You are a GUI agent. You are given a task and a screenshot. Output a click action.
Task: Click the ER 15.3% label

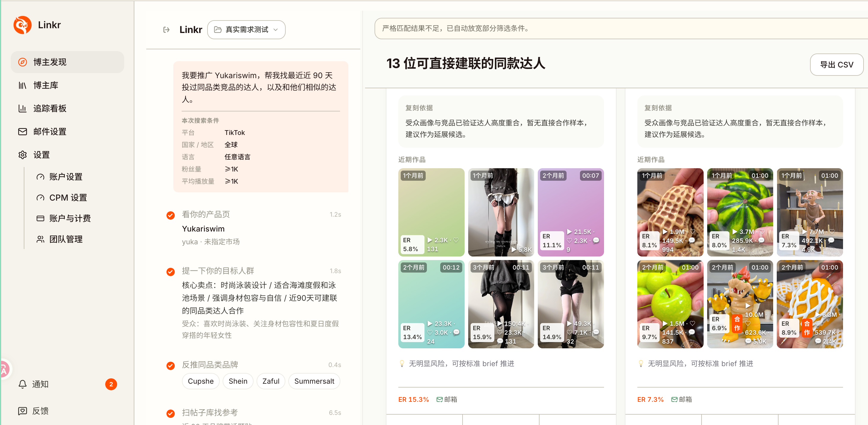pyautogui.click(x=413, y=399)
